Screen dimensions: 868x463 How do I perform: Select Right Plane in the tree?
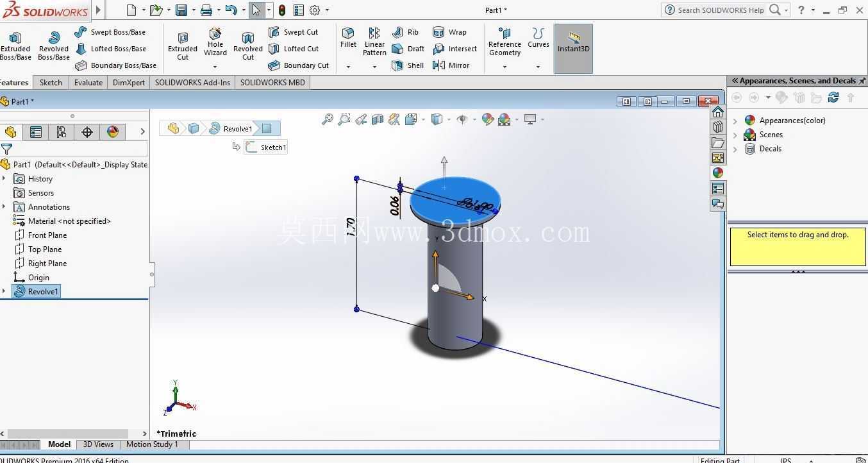(40, 264)
